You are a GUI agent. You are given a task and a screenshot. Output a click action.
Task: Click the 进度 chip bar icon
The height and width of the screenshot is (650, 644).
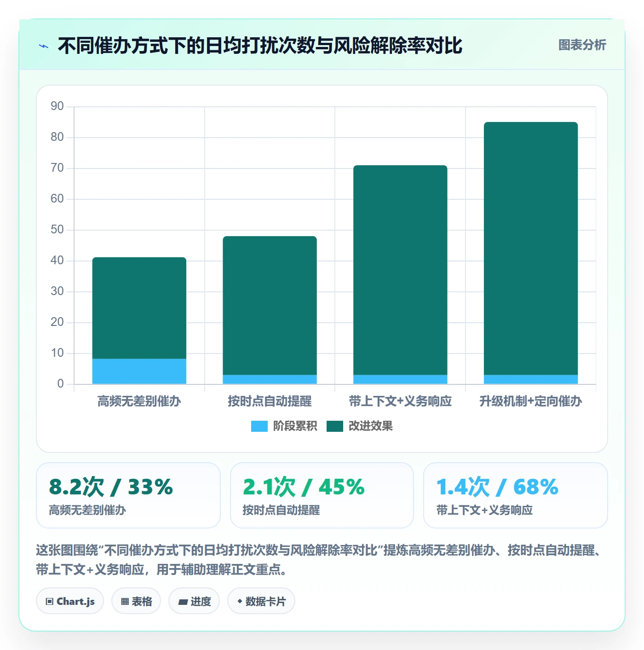coord(183,602)
